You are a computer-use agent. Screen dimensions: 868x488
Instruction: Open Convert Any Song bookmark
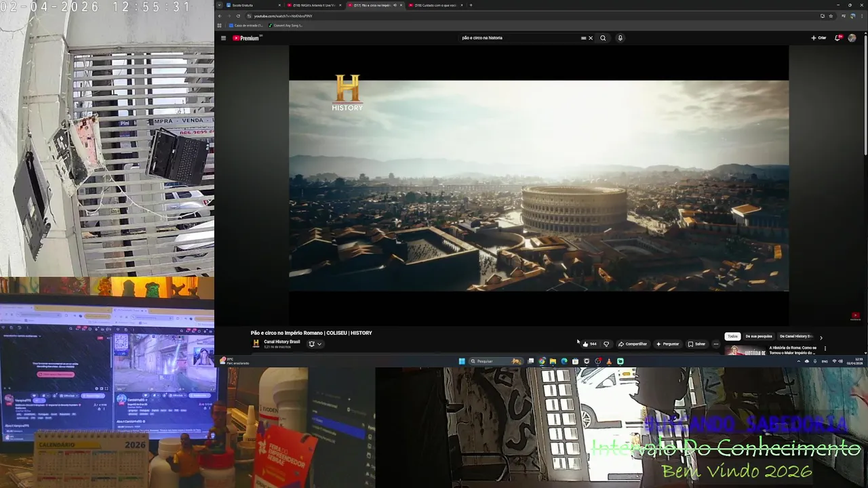tap(285, 25)
